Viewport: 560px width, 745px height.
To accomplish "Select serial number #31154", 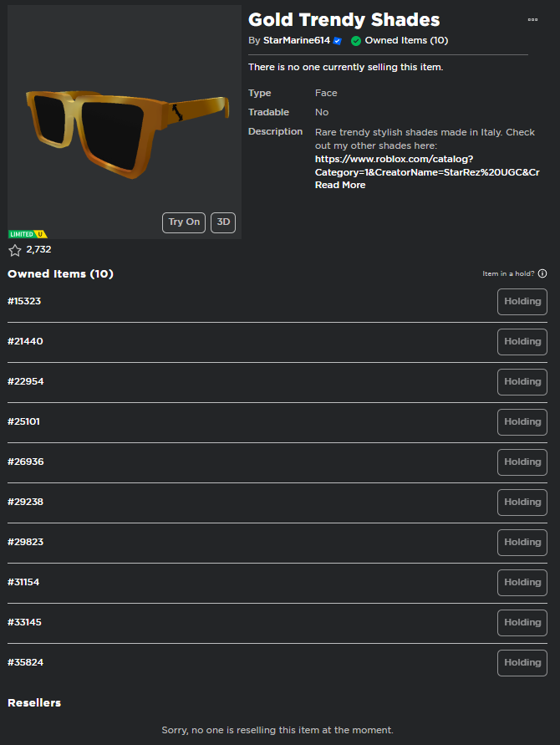I will click(x=23, y=582).
